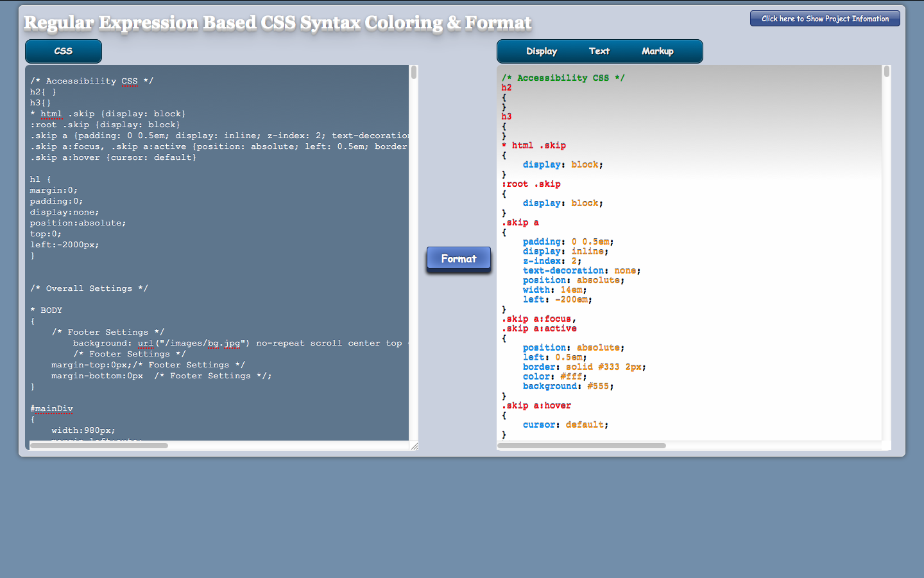This screenshot has height=578, width=924.
Task: Click the '* html .skip' selector in output
Action: (534, 145)
